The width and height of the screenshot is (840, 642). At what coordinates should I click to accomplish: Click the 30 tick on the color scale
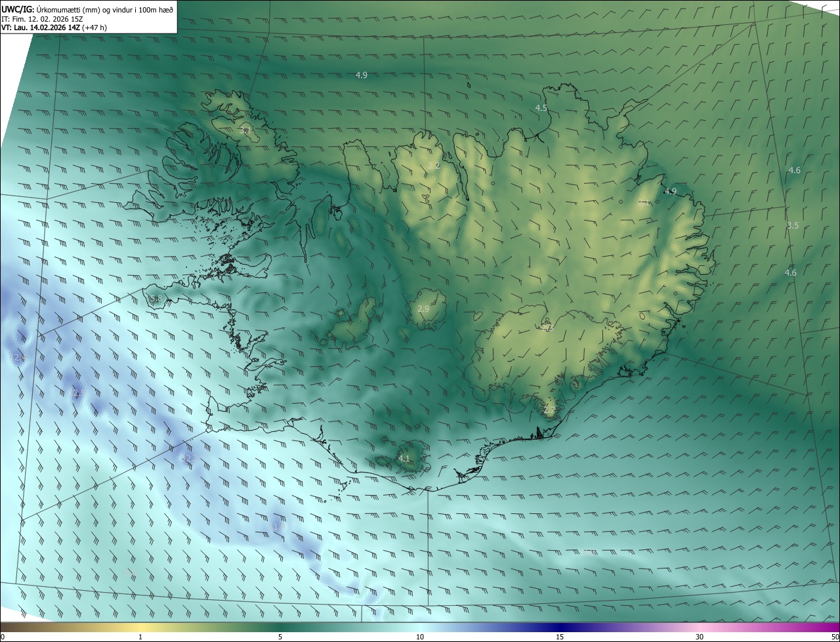click(x=700, y=637)
